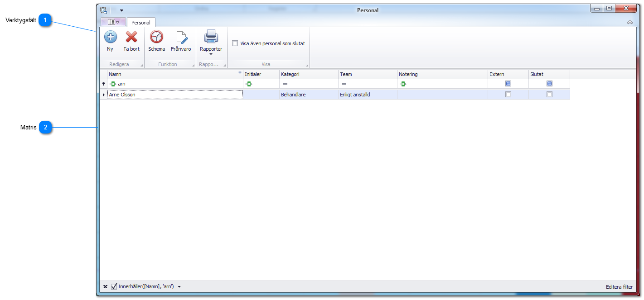Click the Editera filter link
This screenshot has width=644, height=300.
click(x=619, y=287)
